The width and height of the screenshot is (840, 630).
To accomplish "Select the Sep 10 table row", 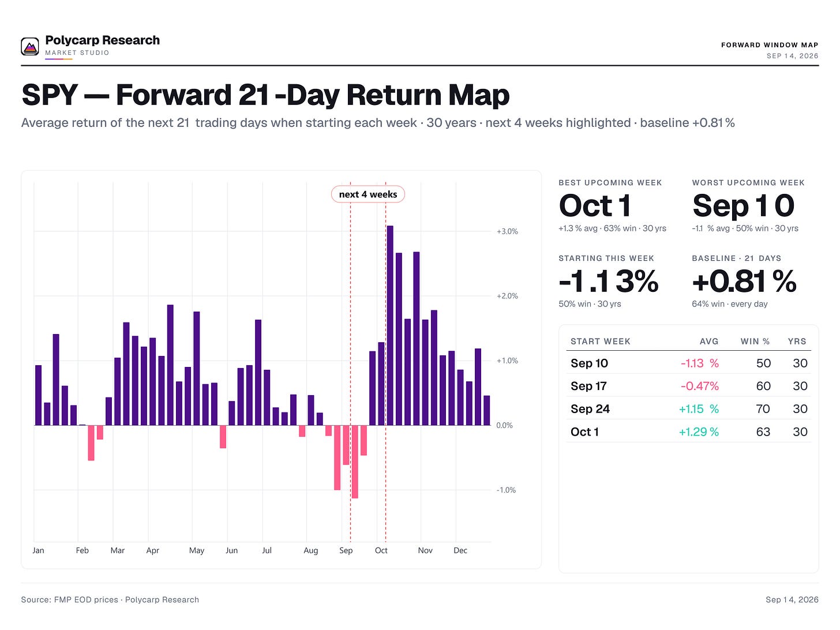I will point(689,363).
